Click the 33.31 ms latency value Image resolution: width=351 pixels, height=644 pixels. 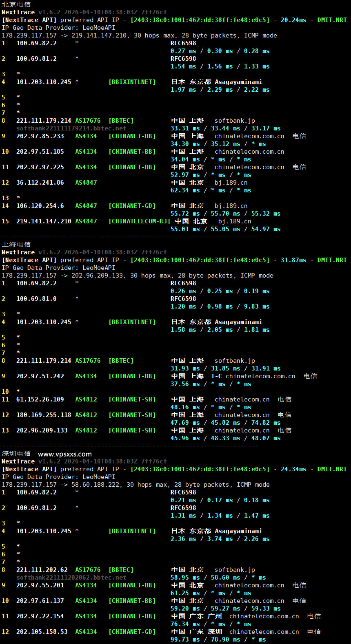[x=185, y=128]
